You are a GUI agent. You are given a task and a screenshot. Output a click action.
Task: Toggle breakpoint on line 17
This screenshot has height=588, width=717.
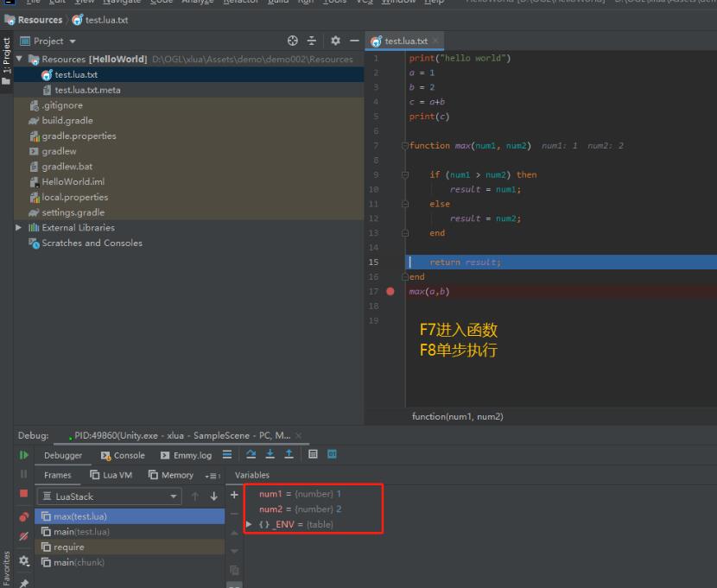click(x=390, y=291)
